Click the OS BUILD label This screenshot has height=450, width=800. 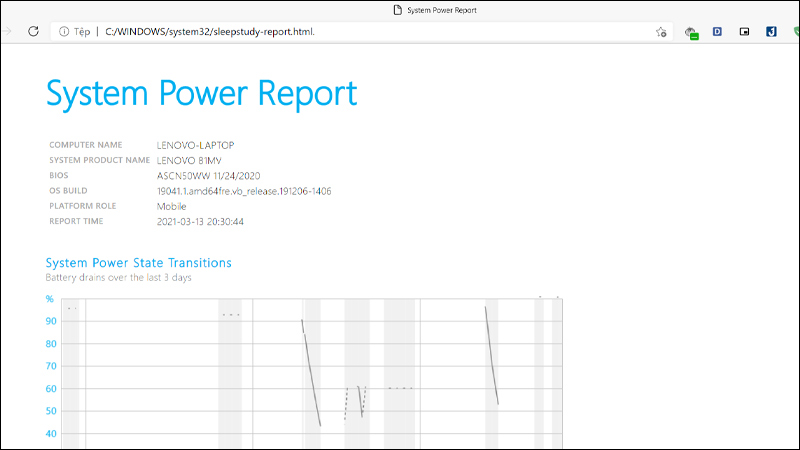[68, 191]
